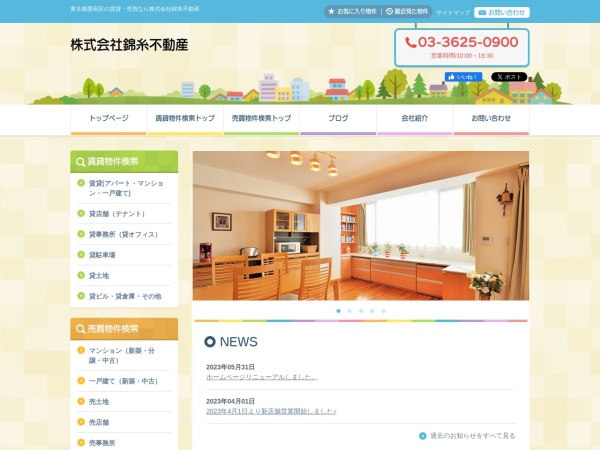Open 一戸建て（新築・中古）link

click(x=124, y=381)
